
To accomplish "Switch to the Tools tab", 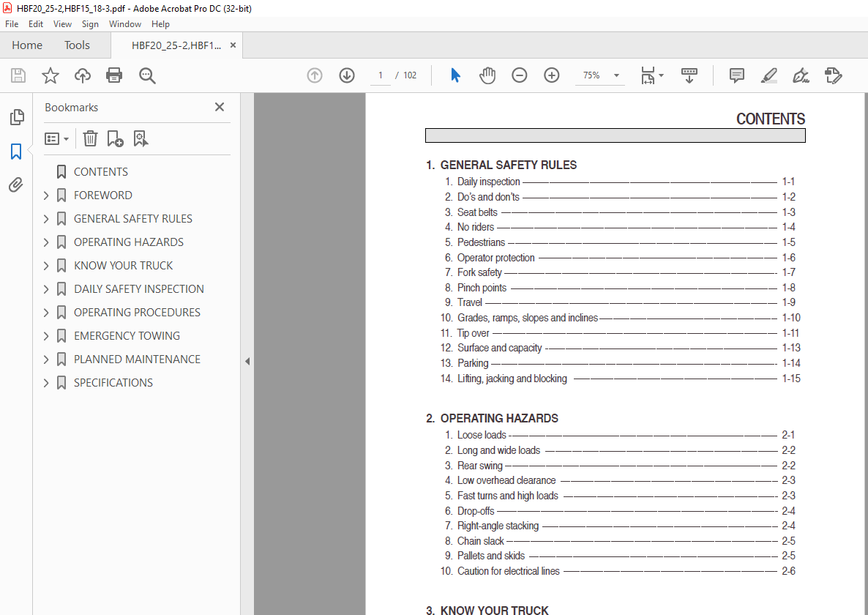I will 77,45.
